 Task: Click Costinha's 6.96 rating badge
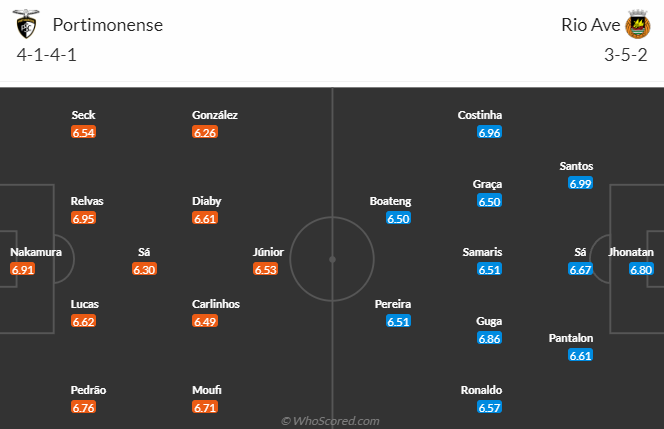(490, 132)
